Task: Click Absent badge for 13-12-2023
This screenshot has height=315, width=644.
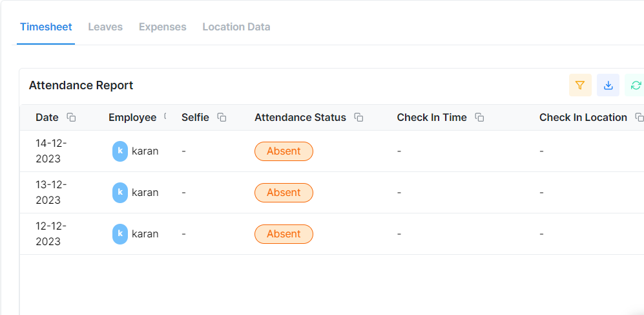Action: click(x=284, y=193)
